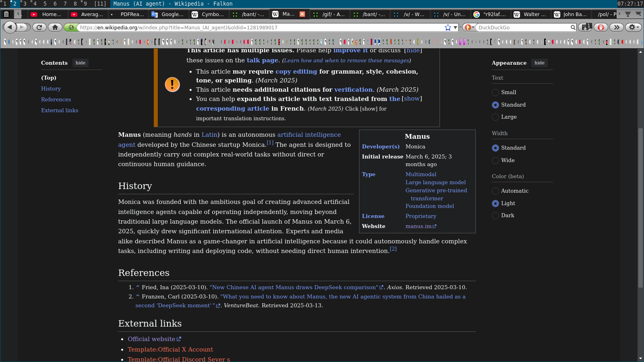Open the talk page link
The height and width of the screenshot is (362, 644).
pyautogui.click(x=262, y=60)
